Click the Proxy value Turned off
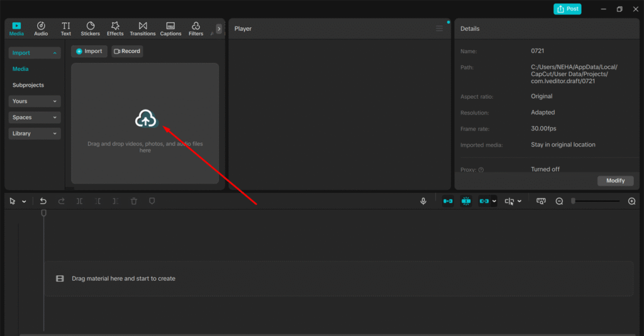This screenshot has width=644, height=336. click(x=545, y=169)
